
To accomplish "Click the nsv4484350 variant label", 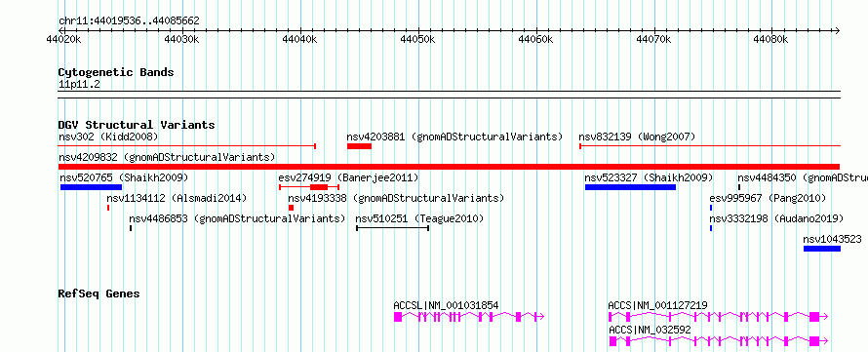I will pos(803,177).
